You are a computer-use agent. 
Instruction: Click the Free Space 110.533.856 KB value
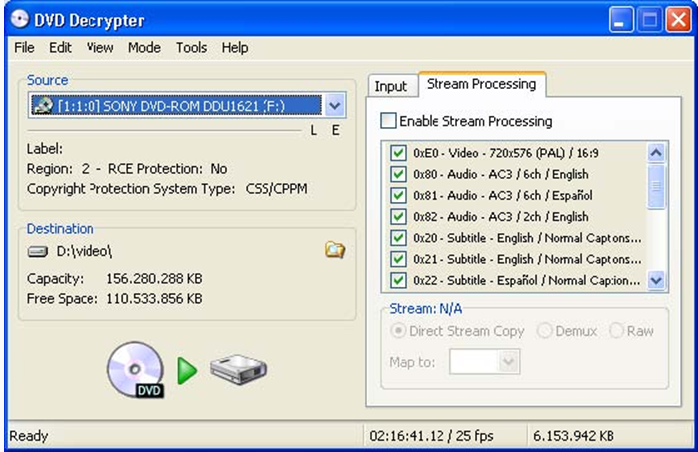(154, 298)
